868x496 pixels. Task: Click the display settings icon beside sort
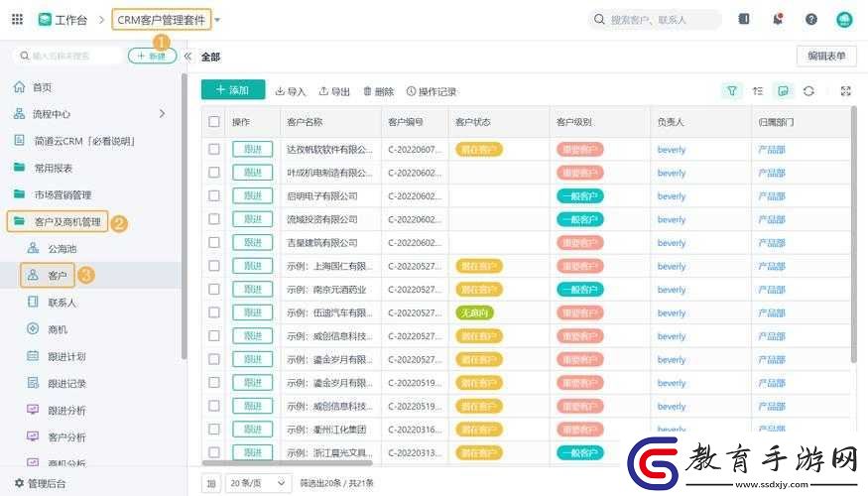784,91
